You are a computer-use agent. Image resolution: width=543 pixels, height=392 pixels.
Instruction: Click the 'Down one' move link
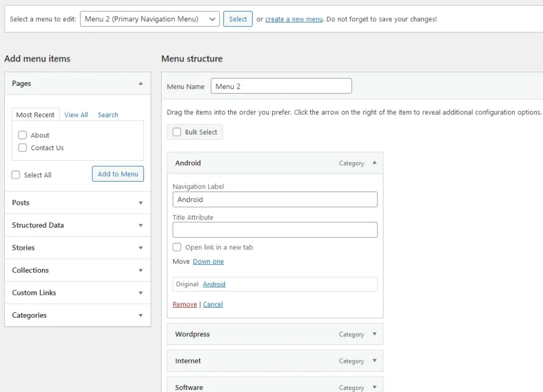coord(208,262)
